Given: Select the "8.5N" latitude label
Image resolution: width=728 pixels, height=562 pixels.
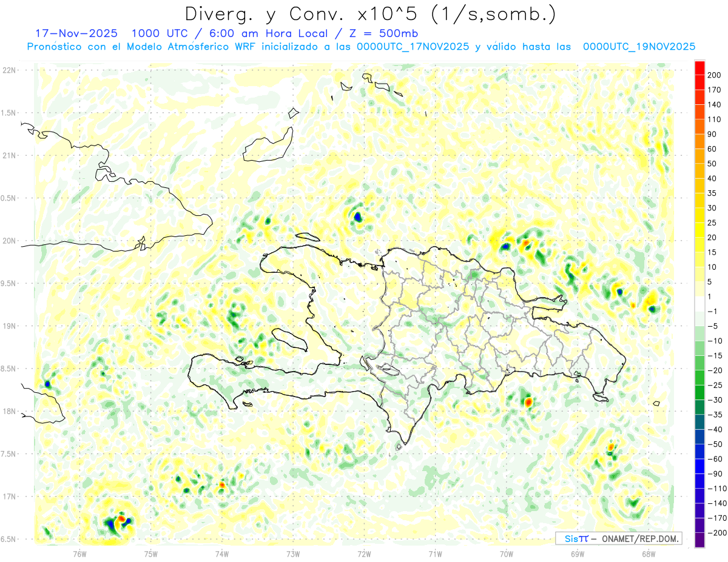Looking at the screenshot, I should click(9, 369).
